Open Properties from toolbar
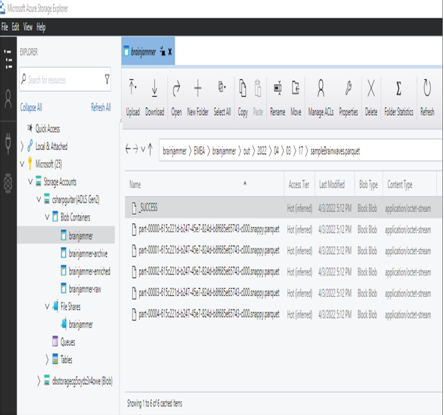444x415 pixels. (x=348, y=98)
